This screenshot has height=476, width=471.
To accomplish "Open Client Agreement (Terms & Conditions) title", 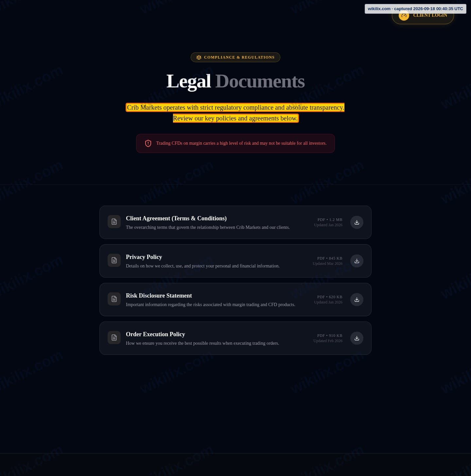I will pyautogui.click(x=176, y=218).
